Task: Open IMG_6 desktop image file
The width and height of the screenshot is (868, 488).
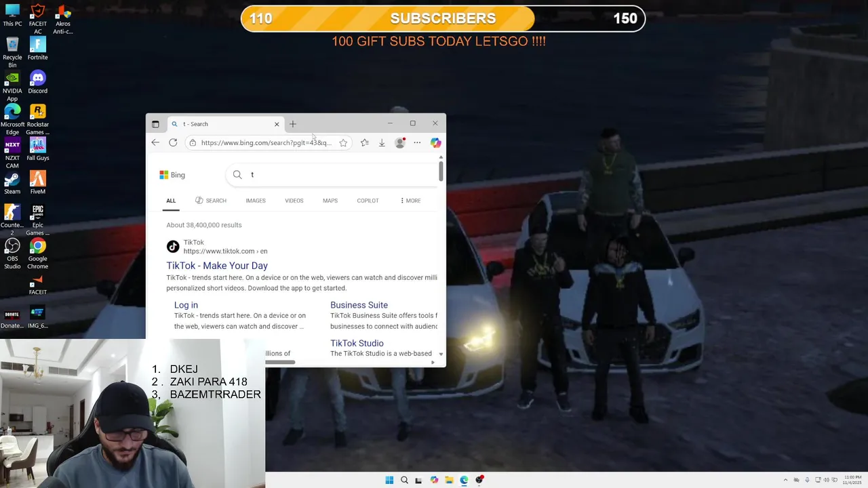Action: (38, 317)
